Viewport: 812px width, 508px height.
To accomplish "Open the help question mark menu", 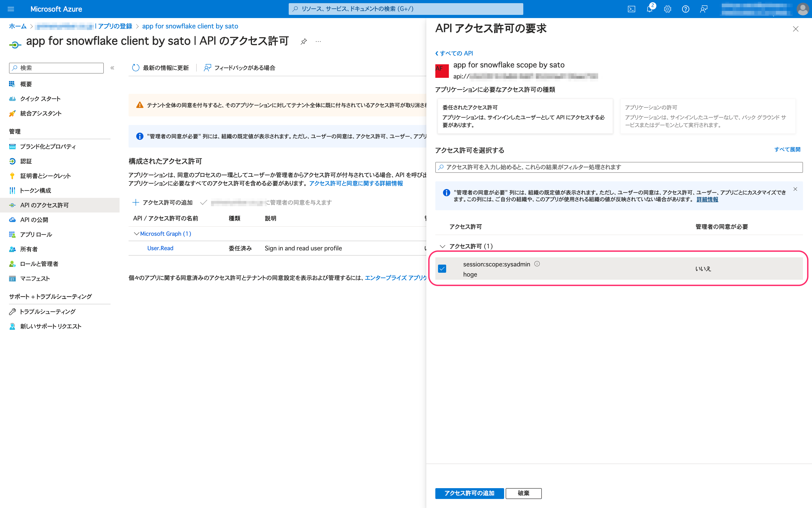I will 685,9.
